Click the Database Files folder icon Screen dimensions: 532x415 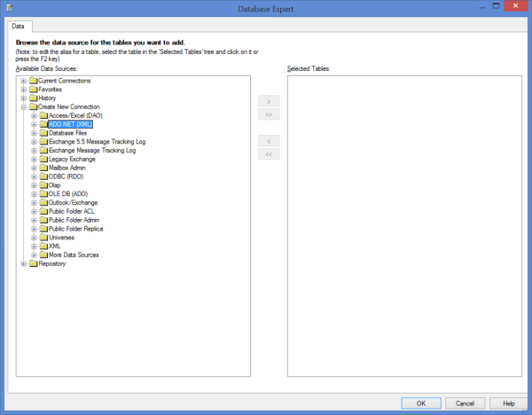tap(43, 133)
